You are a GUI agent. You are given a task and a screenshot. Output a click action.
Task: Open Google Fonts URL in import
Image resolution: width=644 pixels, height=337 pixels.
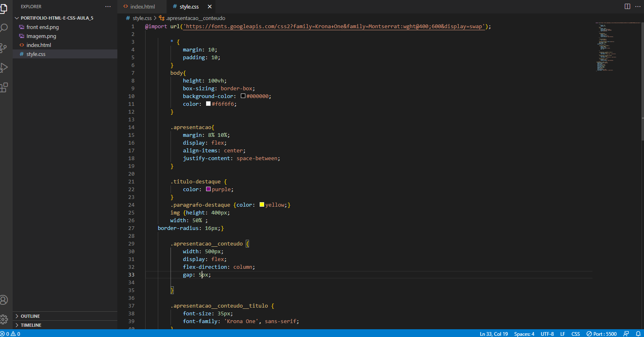pyautogui.click(x=334, y=26)
